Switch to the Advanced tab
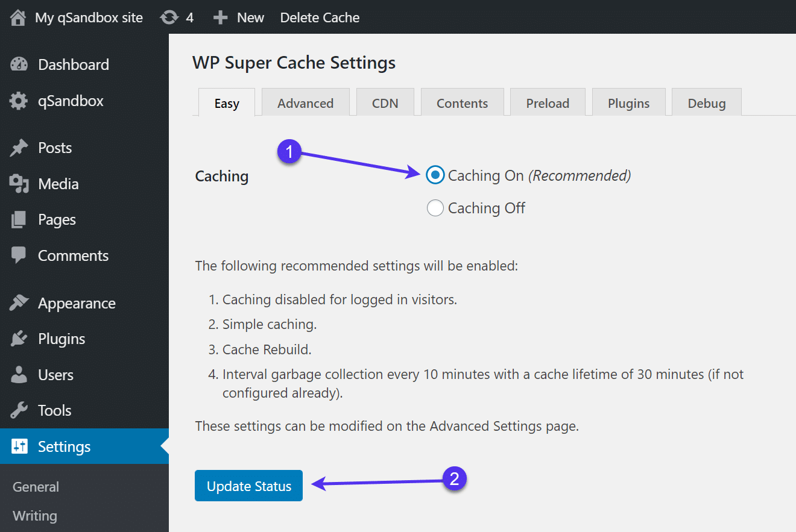796x532 pixels. 305,102
